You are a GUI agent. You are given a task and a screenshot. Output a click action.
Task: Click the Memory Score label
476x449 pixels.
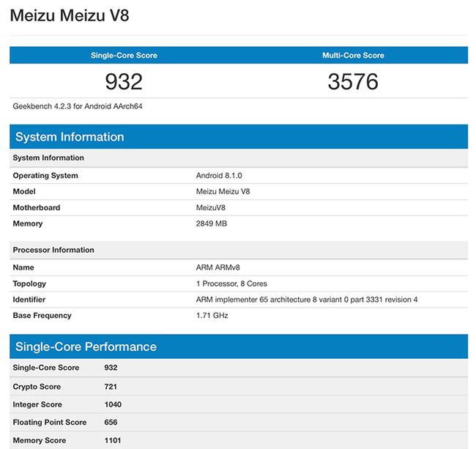pyautogui.click(x=39, y=440)
